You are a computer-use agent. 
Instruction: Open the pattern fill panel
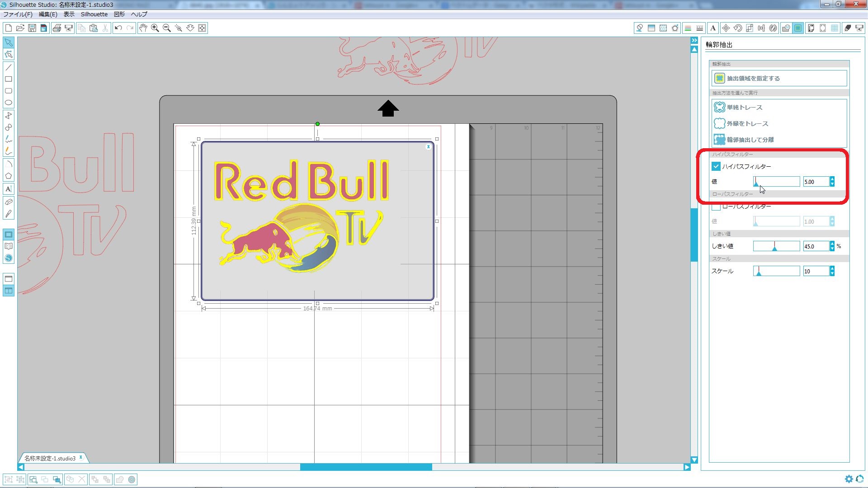(663, 28)
